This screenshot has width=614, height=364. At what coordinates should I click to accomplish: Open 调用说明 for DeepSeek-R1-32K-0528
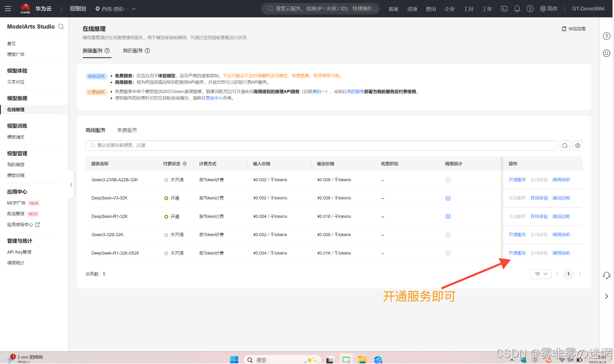[x=561, y=253]
